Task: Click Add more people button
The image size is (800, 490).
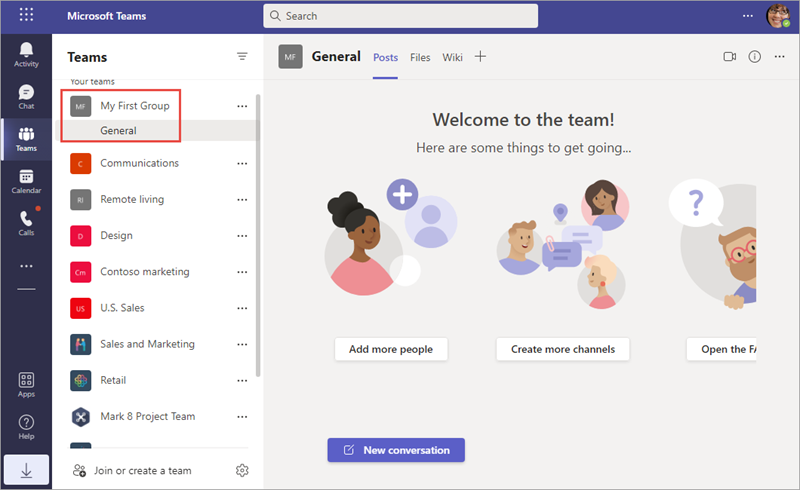Action: 391,349
